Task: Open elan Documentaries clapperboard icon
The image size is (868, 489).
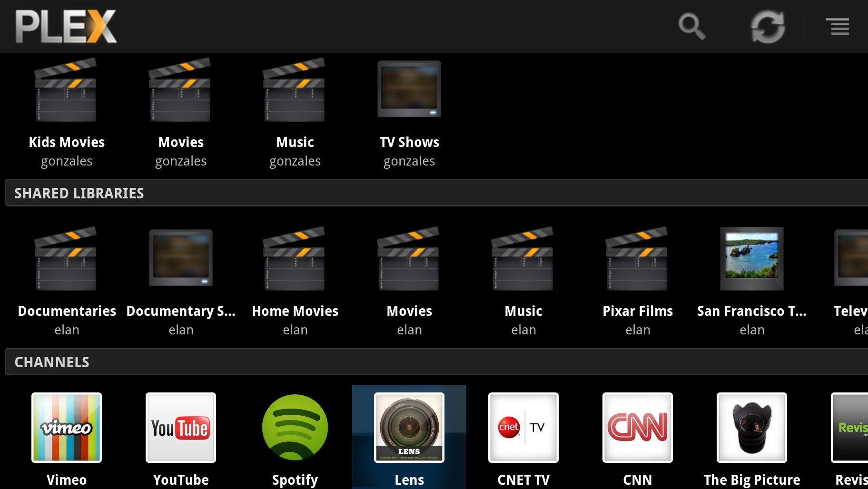Action: tap(66, 259)
